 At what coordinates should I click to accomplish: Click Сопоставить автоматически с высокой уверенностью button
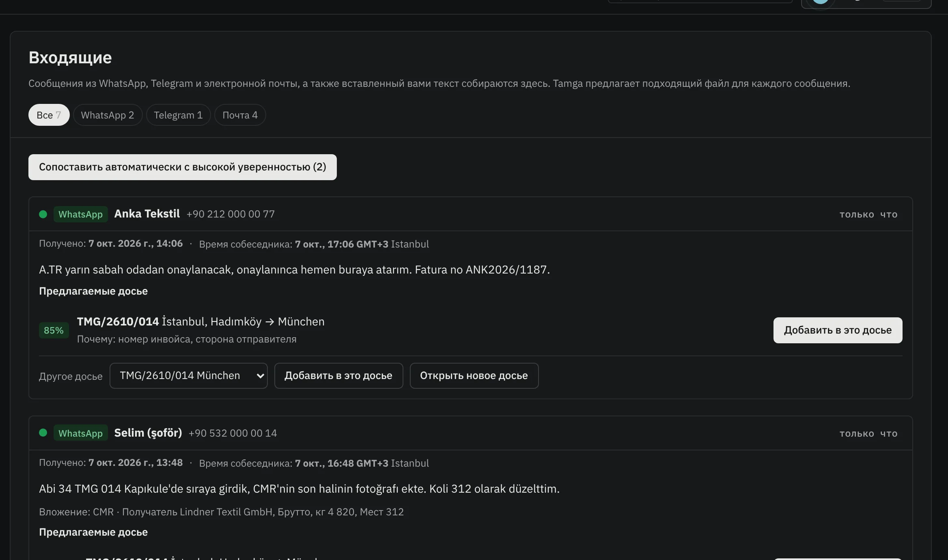(x=182, y=167)
